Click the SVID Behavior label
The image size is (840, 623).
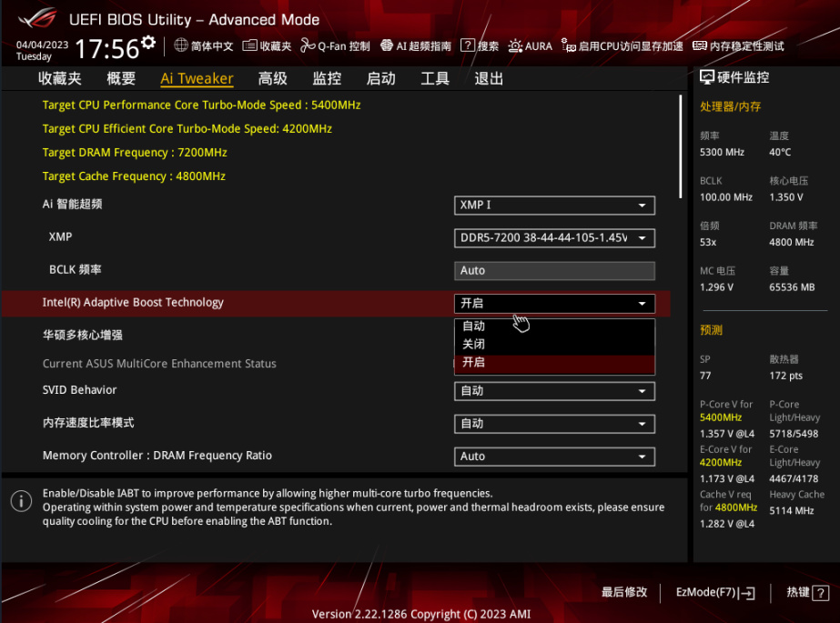point(79,390)
